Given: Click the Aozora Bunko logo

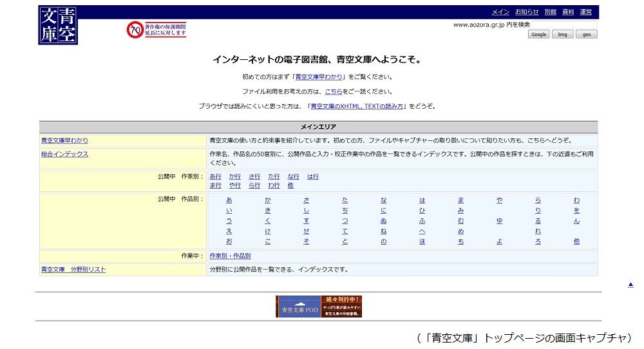Looking at the screenshot, I should pos(58,25).
